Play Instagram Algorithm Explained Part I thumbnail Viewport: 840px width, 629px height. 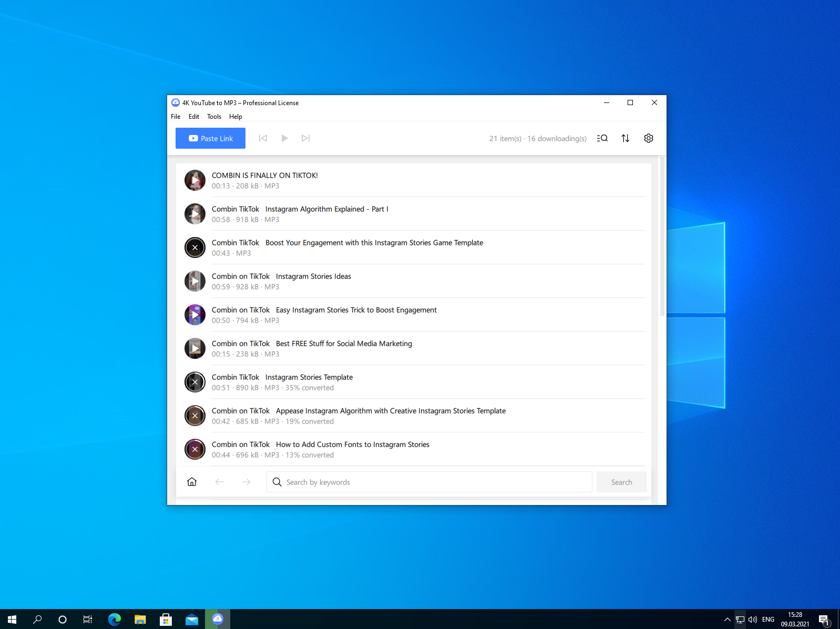pos(195,214)
